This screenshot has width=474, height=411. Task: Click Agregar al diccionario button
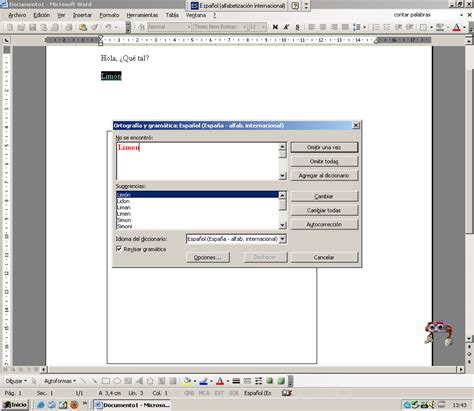click(x=324, y=175)
